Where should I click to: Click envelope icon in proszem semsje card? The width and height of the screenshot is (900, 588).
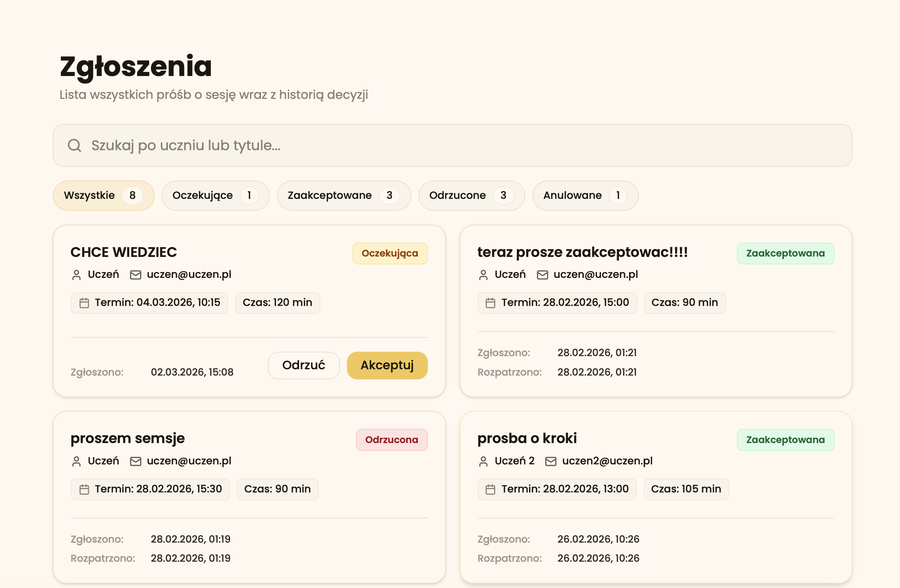tap(135, 461)
